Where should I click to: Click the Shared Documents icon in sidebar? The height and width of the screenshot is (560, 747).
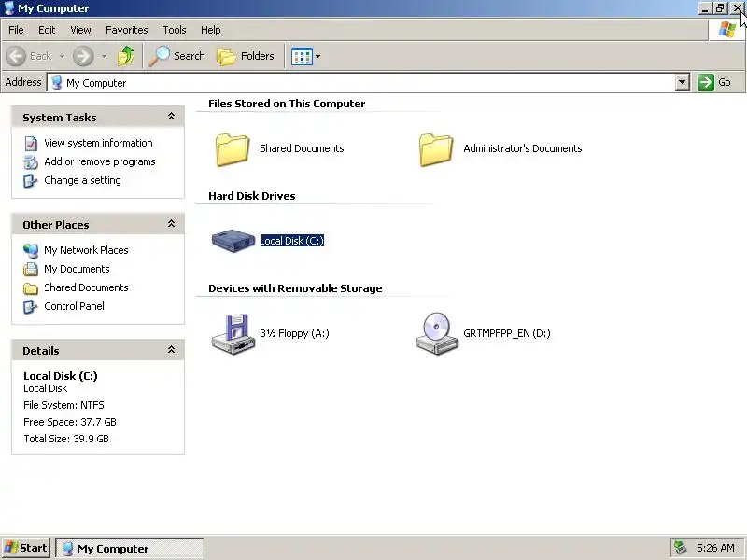point(31,288)
